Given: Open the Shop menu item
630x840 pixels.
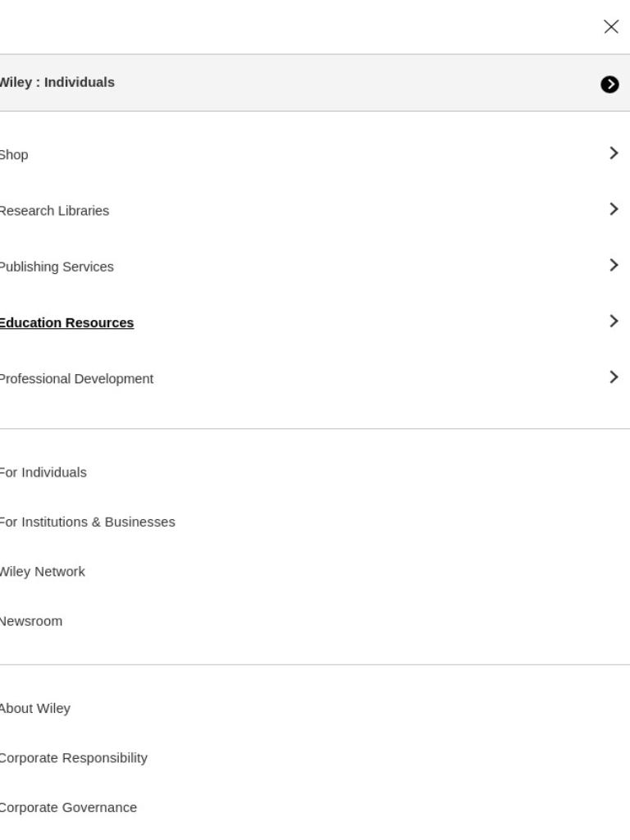Looking at the screenshot, I should (x=14, y=155).
